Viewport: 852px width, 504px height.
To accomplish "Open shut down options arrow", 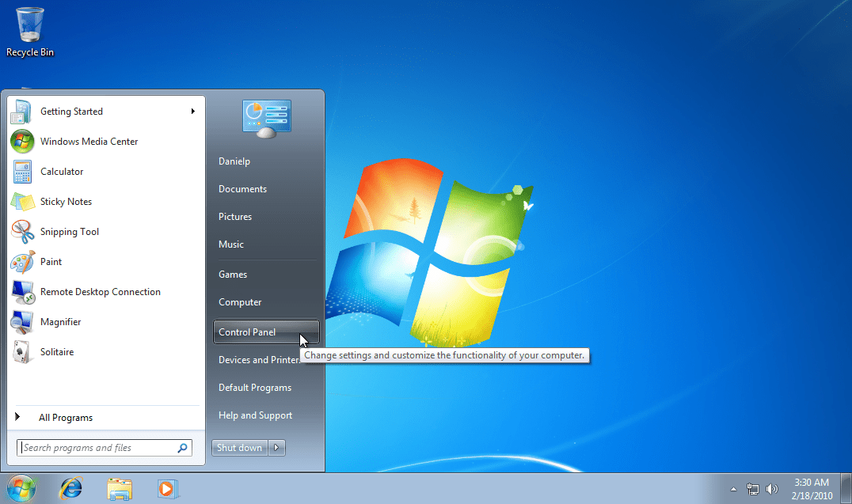I will pos(276,448).
